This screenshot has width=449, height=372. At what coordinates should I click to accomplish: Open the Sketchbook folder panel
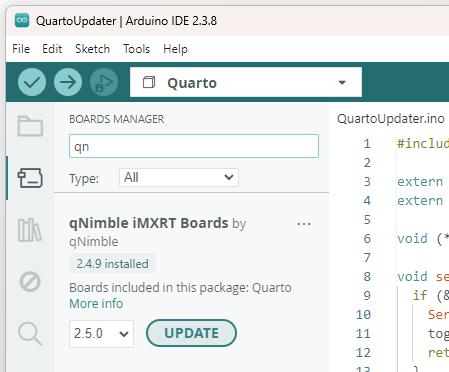point(30,126)
